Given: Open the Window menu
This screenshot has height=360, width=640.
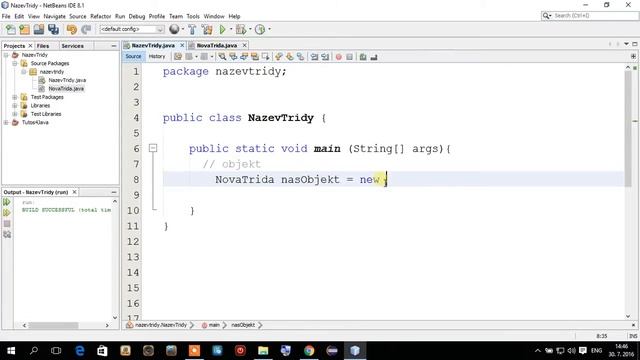Looking at the screenshot, I should [214, 16].
